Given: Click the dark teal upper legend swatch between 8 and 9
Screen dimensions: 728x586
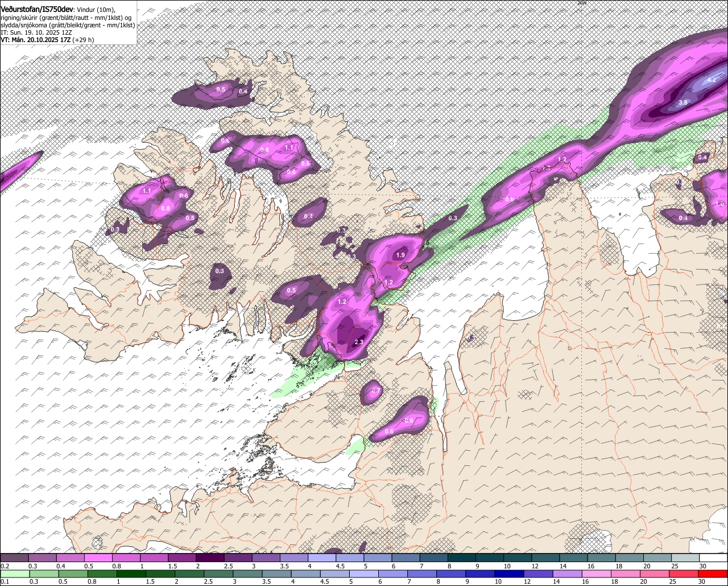Looking at the screenshot, I should coord(462,558).
